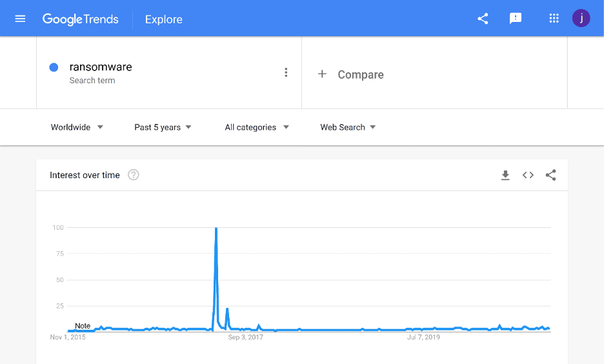Share the Interest over time chart
The image size is (604, 364).
pyautogui.click(x=551, y=176)
